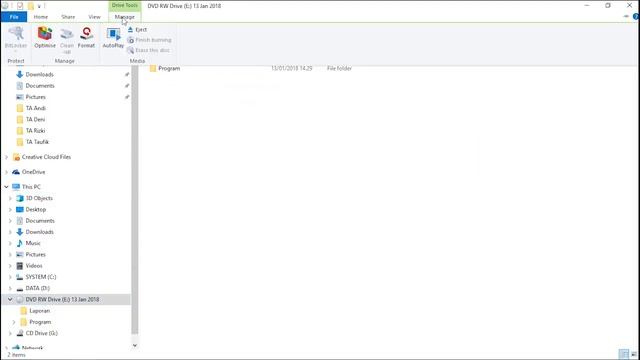Open the Laporan folder in the tree

tap(40, 311)
